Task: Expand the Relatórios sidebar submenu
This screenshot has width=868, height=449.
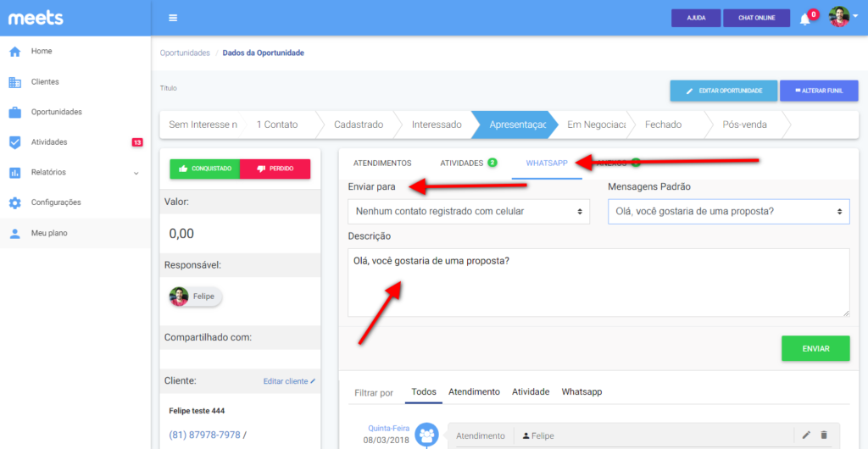Action: click(136, 173)
